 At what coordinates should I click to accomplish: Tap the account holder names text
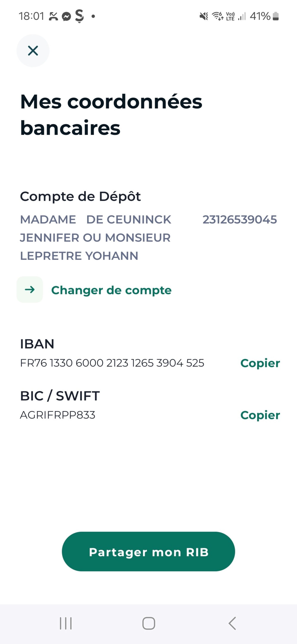(95, 238)
